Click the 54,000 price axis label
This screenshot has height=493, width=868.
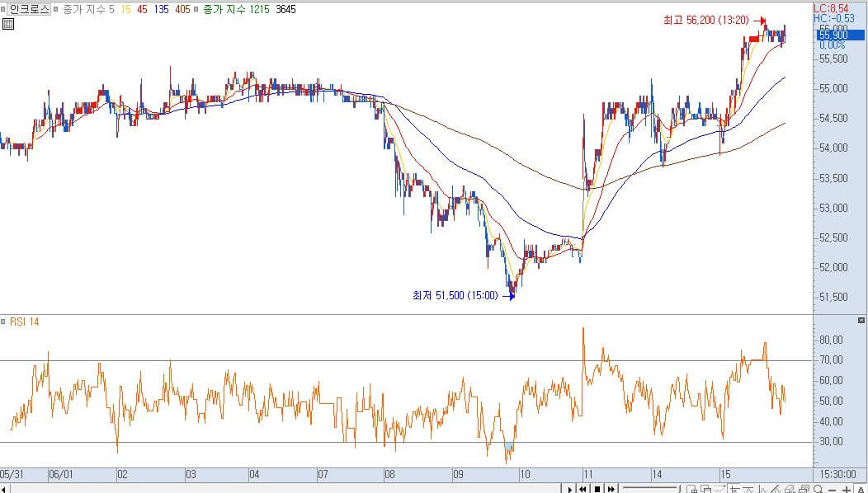(x=833, y=148)
